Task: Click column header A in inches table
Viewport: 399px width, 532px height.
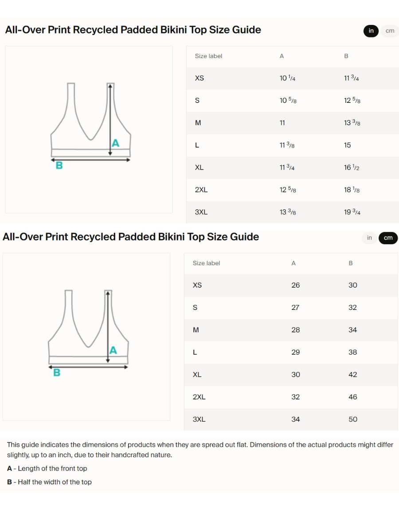Action: pyautogui.click(x=282, y=56)
